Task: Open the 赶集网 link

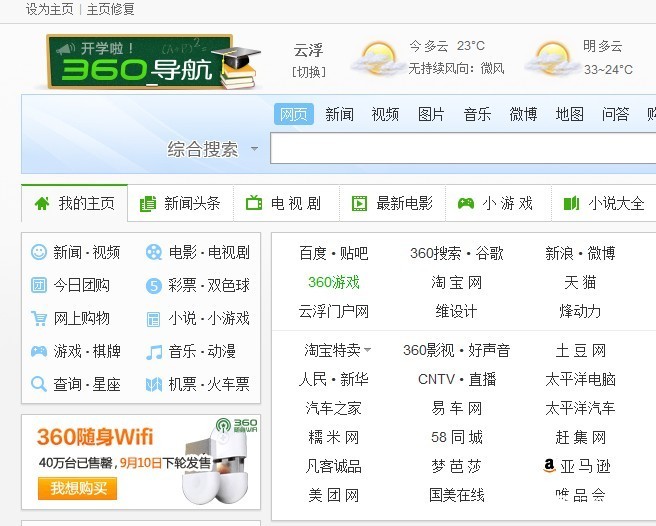Action: 581,437
